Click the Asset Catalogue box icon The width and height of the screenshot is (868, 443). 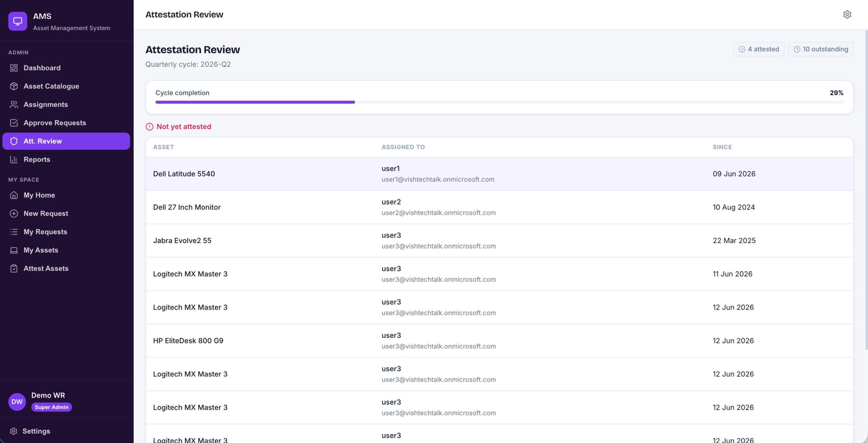[14, 86]
